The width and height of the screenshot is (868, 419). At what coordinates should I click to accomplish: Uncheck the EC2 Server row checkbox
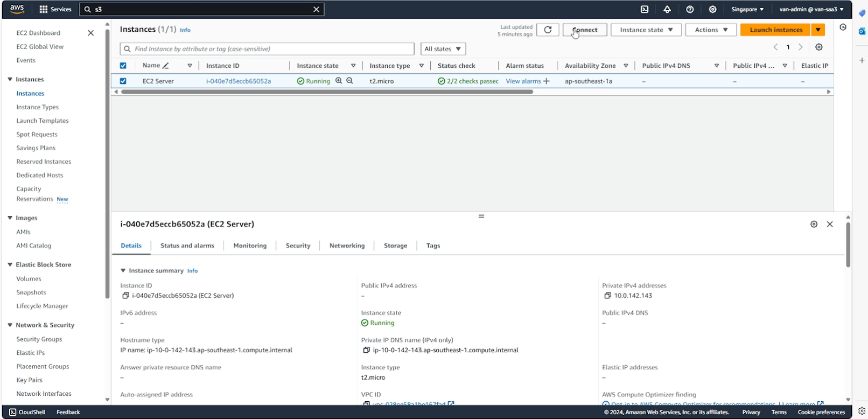coord(123,81)
